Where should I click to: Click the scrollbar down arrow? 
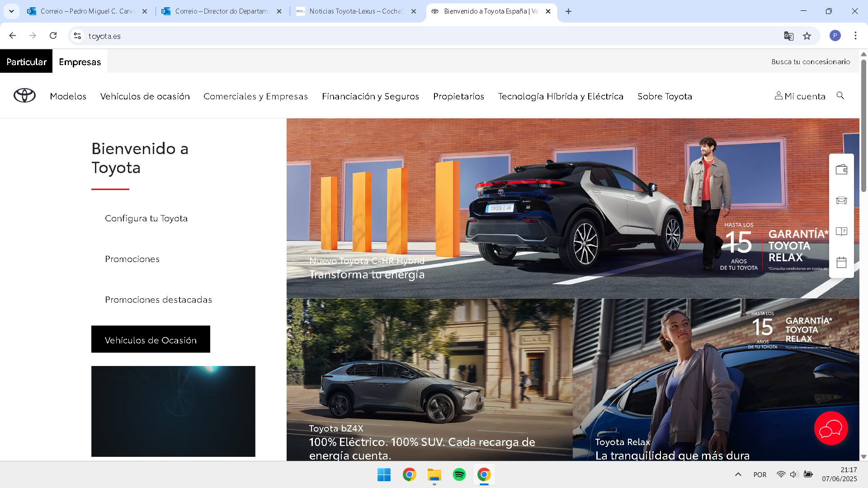863,457
